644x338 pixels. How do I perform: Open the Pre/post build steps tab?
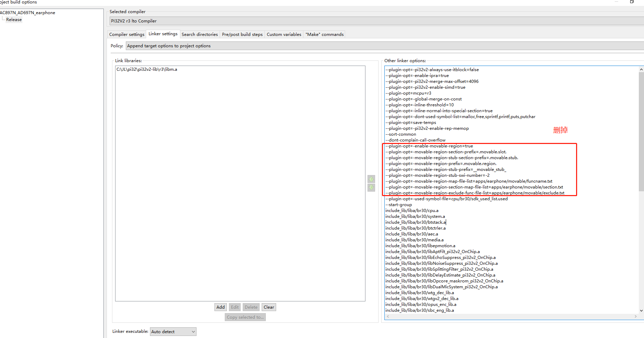tap(242, 34)
